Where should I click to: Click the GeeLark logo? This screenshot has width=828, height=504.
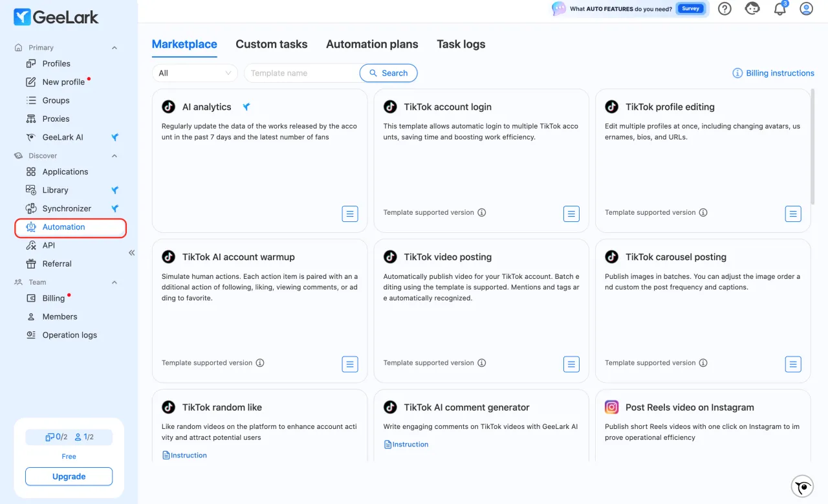point(56,17)
